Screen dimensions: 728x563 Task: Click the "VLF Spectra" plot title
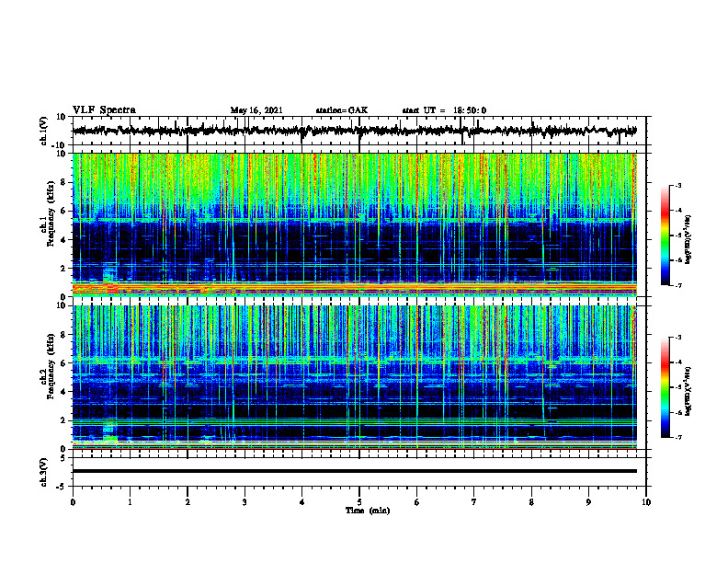point(104,110)
